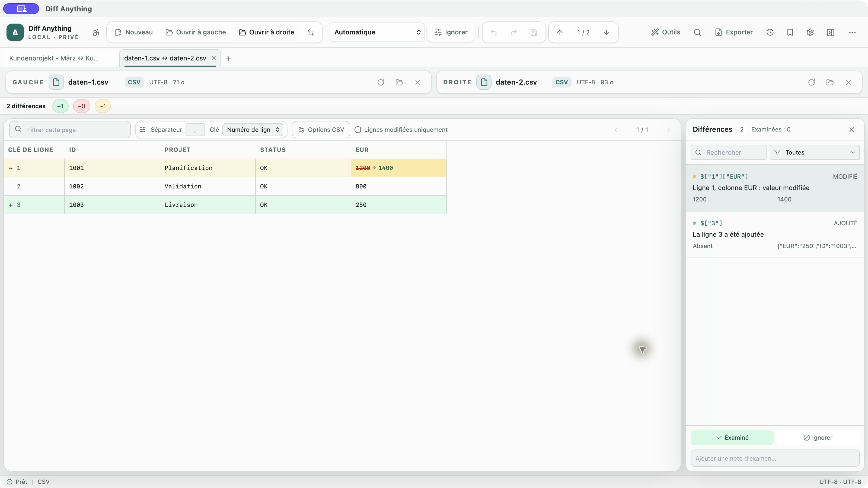Open the Clé Numéro de ligne dropdown
This screenshot has height=488, width=868.
(x=253, y=130)
